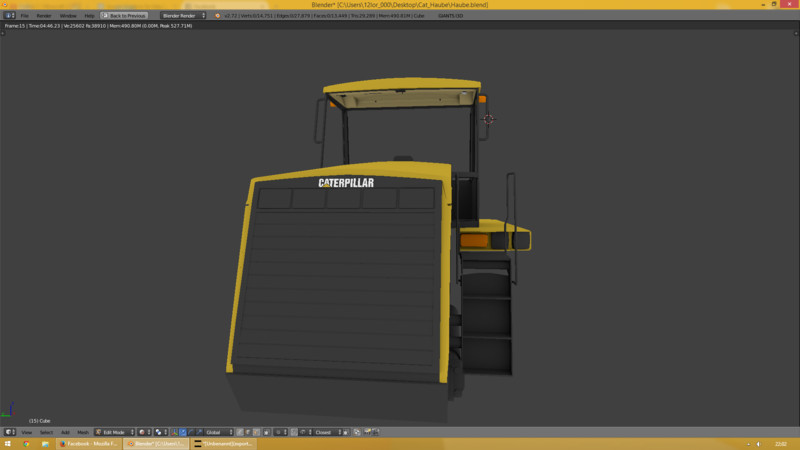800x450 pixels.
Task: Toggle snap during transform
Action: click(x=294, y=432)
